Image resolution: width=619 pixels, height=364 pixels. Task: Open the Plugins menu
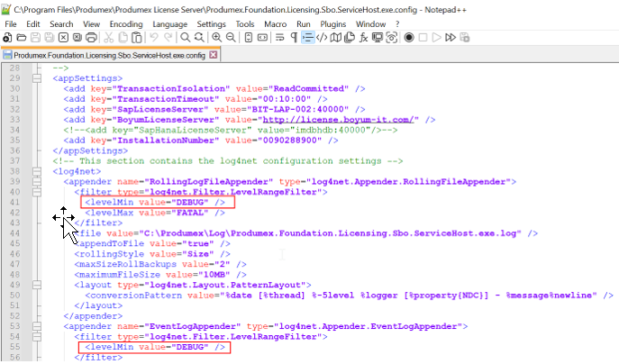333,24
